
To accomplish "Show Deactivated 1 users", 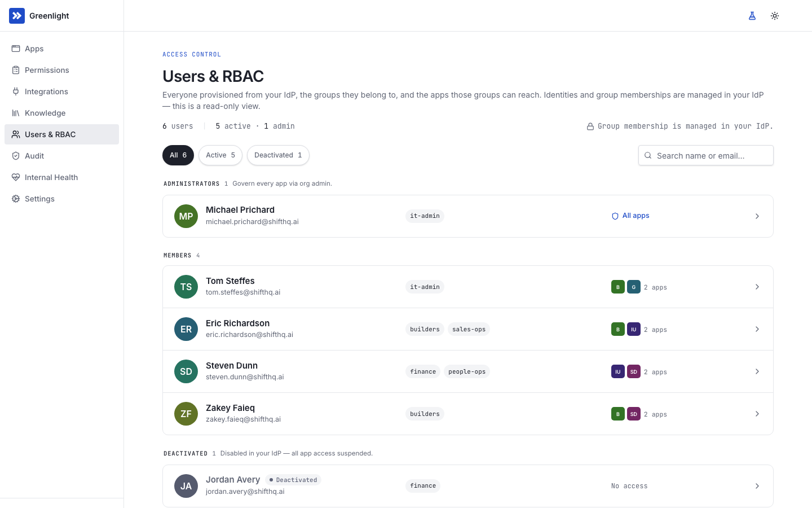I will 278,155.
